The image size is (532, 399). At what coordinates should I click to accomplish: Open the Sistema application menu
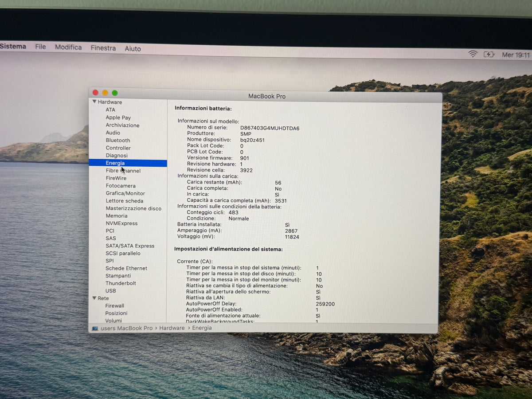13,46
